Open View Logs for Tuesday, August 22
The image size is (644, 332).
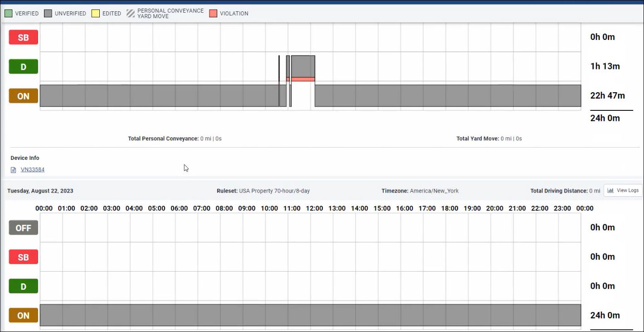(x=623, y=190)
